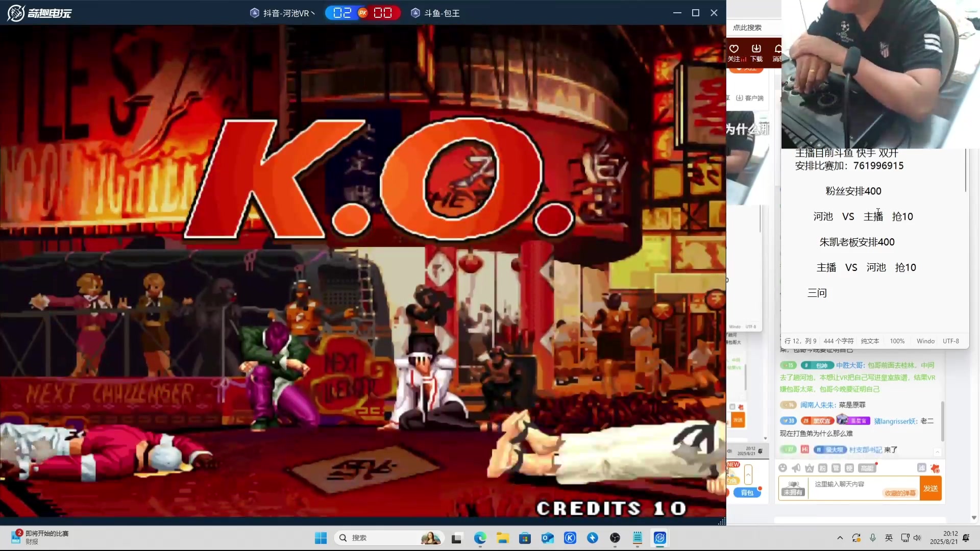Open Microsoft Store from taskbar

(525, 538)
